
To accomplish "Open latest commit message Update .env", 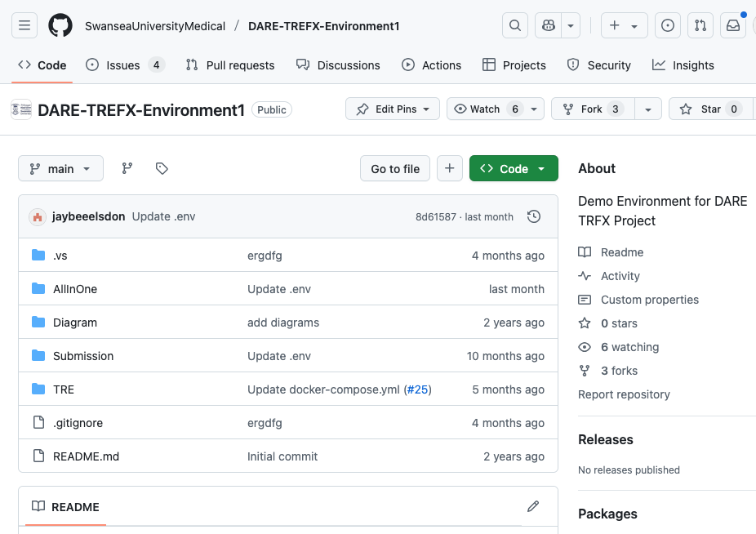I will point(163,216).
